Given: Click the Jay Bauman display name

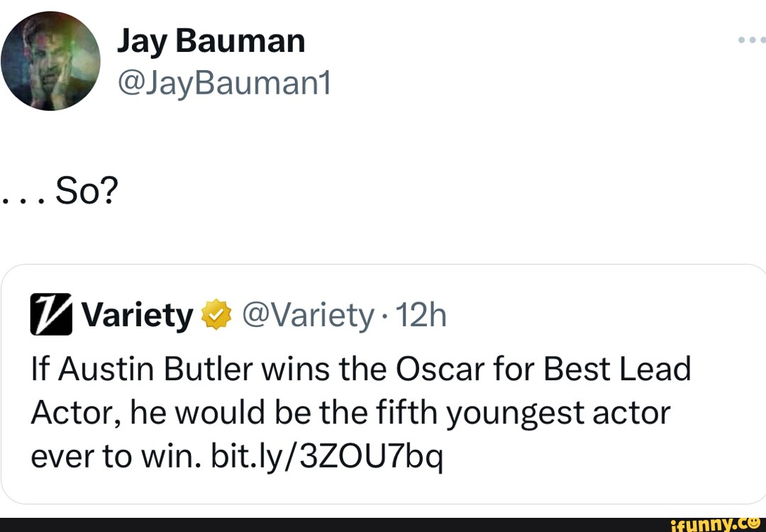Looking at the screenshot, I should tap(211, 40).
